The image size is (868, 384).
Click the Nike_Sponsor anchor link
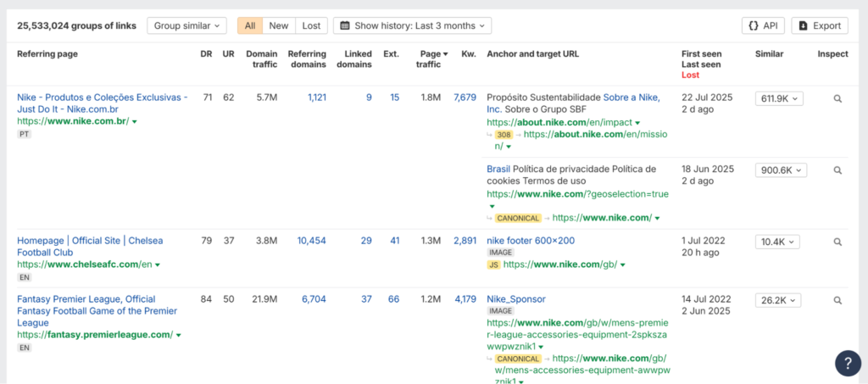(x=516, y=299)
